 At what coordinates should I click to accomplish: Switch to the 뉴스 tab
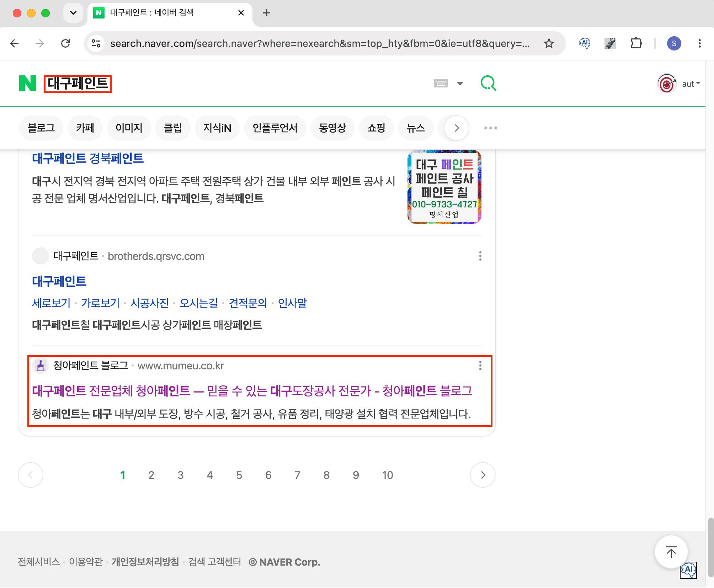pyautogui.click(x=416, y=128)
